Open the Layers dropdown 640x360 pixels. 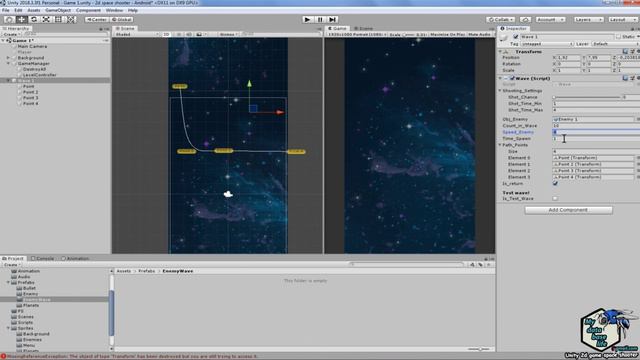[588, 19]
